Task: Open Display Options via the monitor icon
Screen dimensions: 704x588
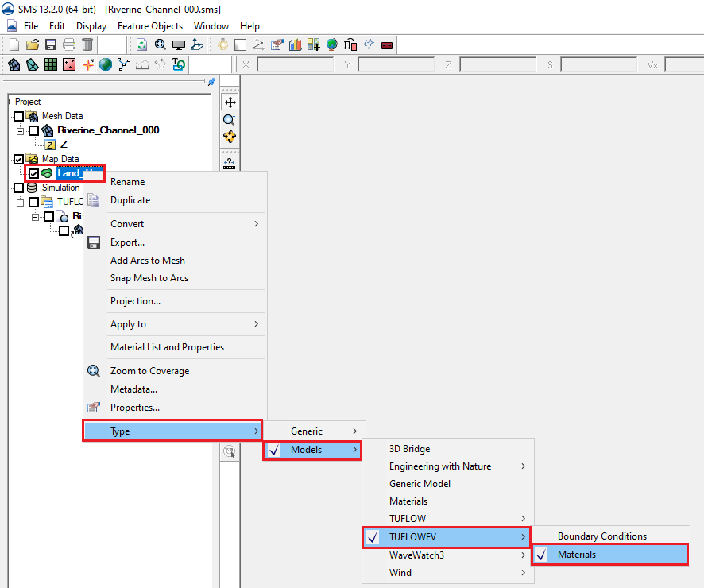Action: pyautogui.click(x=179, y=44)
